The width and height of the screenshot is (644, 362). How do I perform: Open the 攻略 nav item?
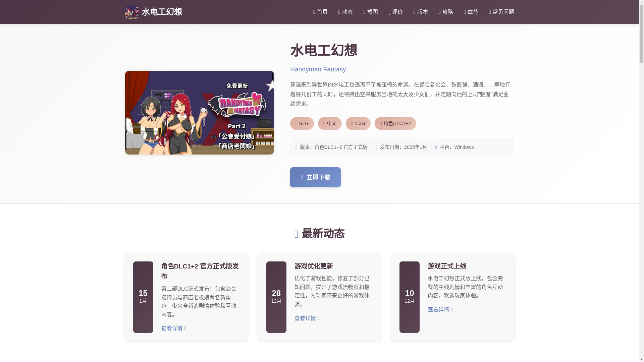point(446,12)
